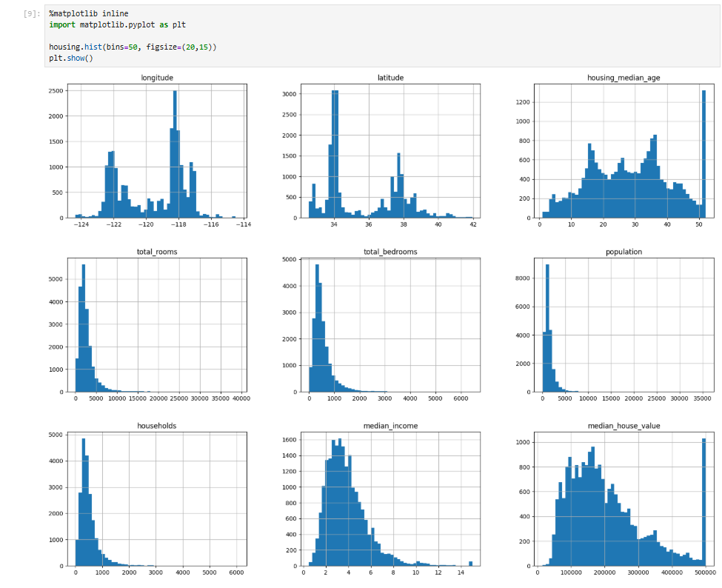The height and width of the screenshot is (588, 722).
Task: Click the total_bedrooms histogram plot
Action: (390, 325)
